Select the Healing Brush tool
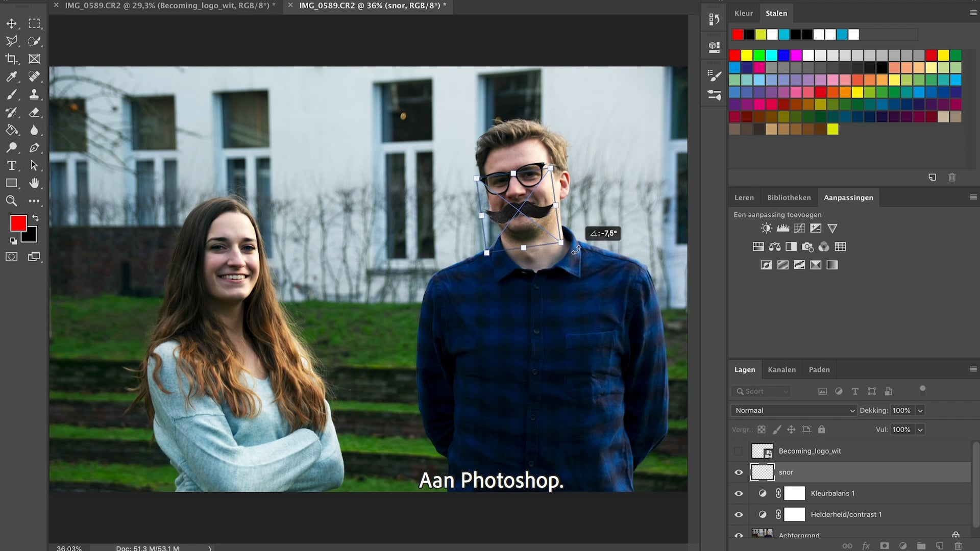This screenshot has height=551, width=980. tap(34, 77)
